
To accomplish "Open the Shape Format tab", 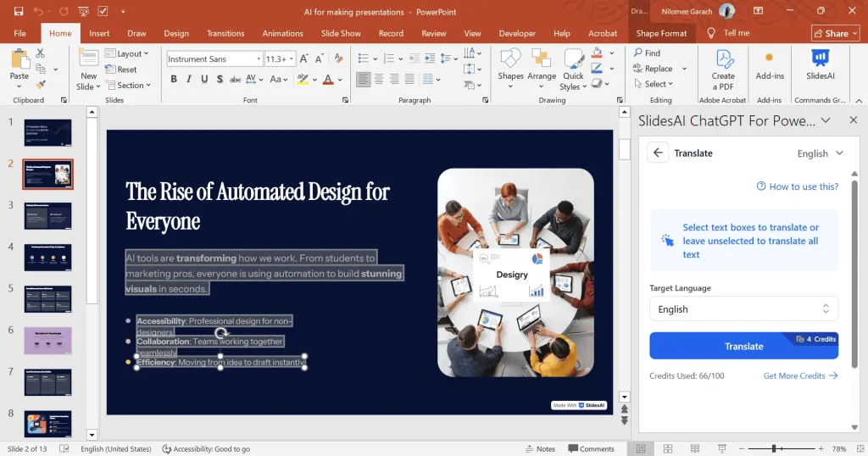I will 661,33.
